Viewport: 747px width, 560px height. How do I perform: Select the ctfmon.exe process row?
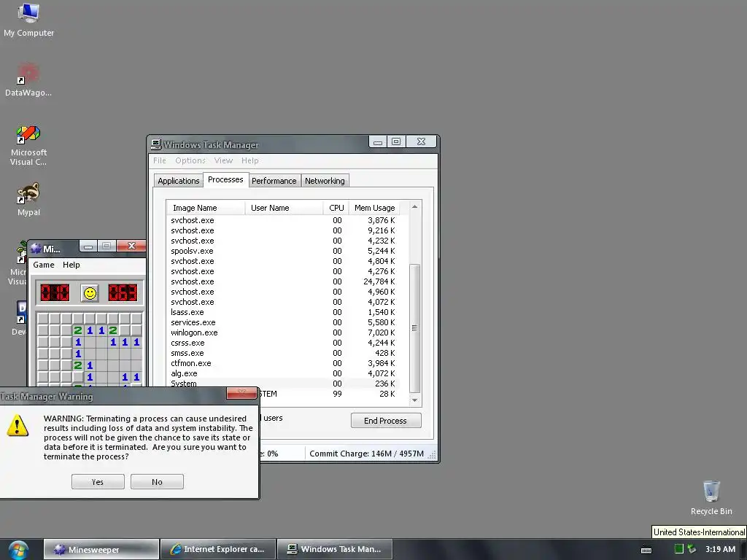[283, 363]
